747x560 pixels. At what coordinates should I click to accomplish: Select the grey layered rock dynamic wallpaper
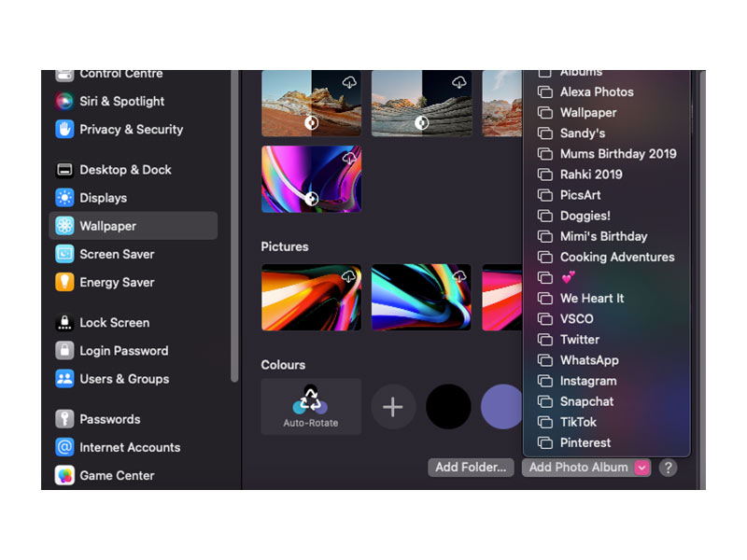422,104
